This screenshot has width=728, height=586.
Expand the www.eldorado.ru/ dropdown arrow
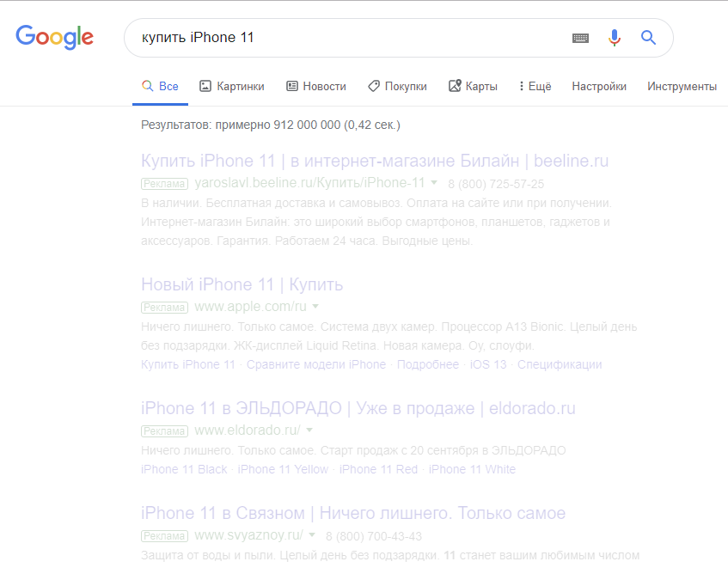click(309, 430)
